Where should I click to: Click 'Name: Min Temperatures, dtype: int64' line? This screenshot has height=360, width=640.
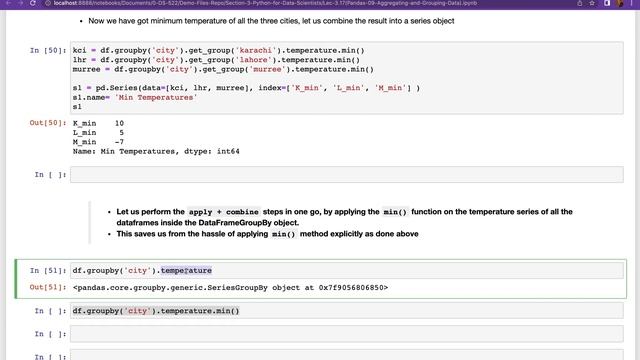click(x=156, y=151)
